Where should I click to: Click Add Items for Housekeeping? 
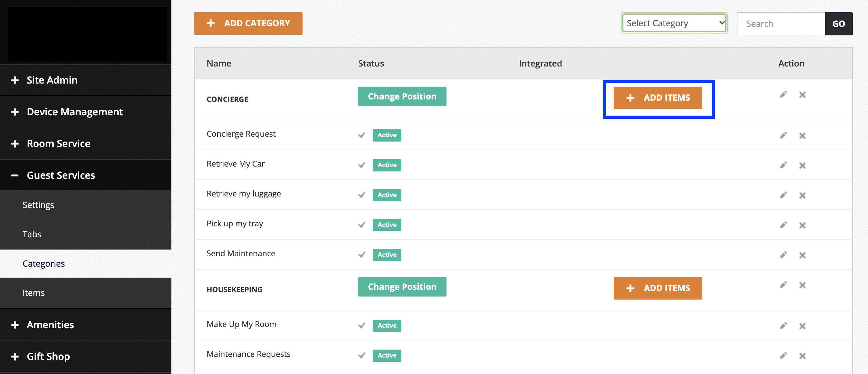[657, 288]
